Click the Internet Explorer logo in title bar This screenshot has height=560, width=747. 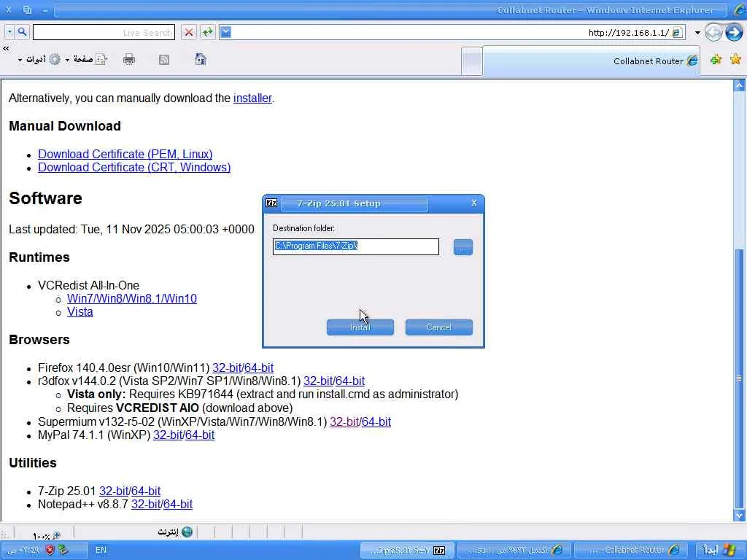point(739,10)
